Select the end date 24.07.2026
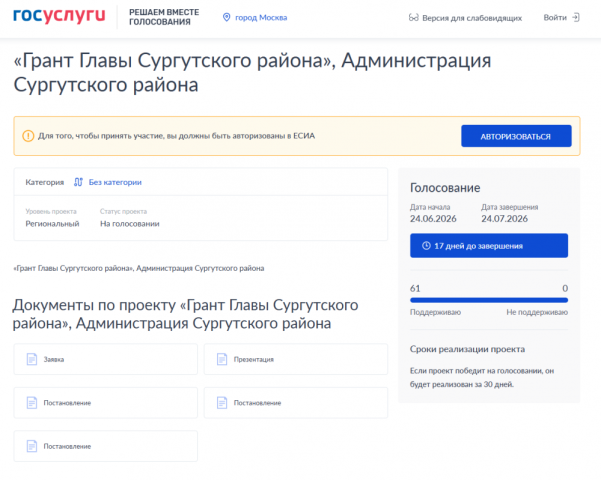The image size is (601, 480). click(x=504, y=219)
